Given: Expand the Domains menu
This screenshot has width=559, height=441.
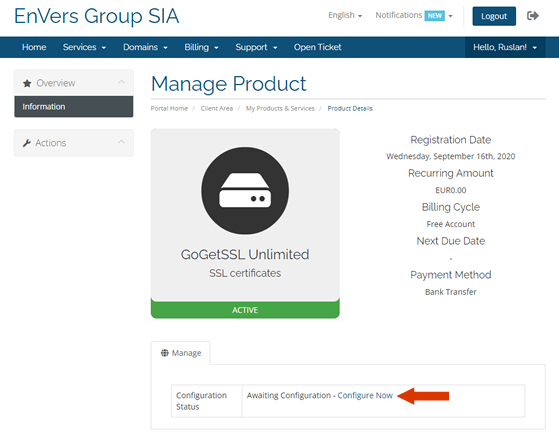Looking at the screenshot, I should [145, 47].
